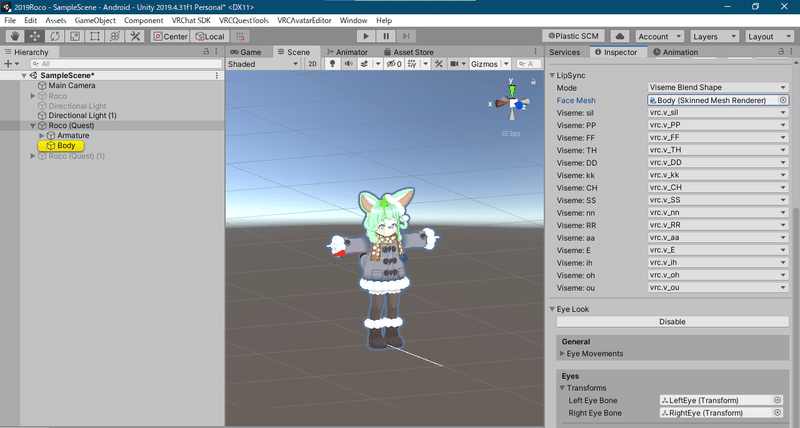Screen dimensions: 800x428
Task: Switch to the Animation tab
Action: 675,52
